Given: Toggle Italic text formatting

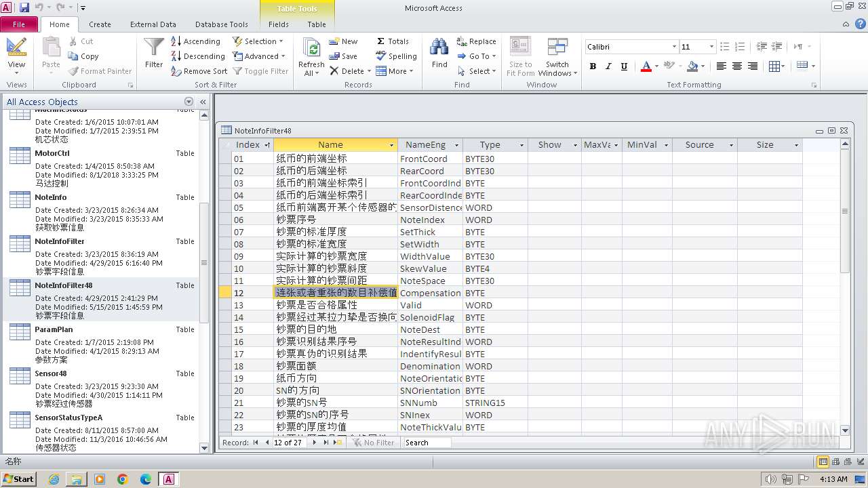Looking at the screenshot, I should coord(608,66).
